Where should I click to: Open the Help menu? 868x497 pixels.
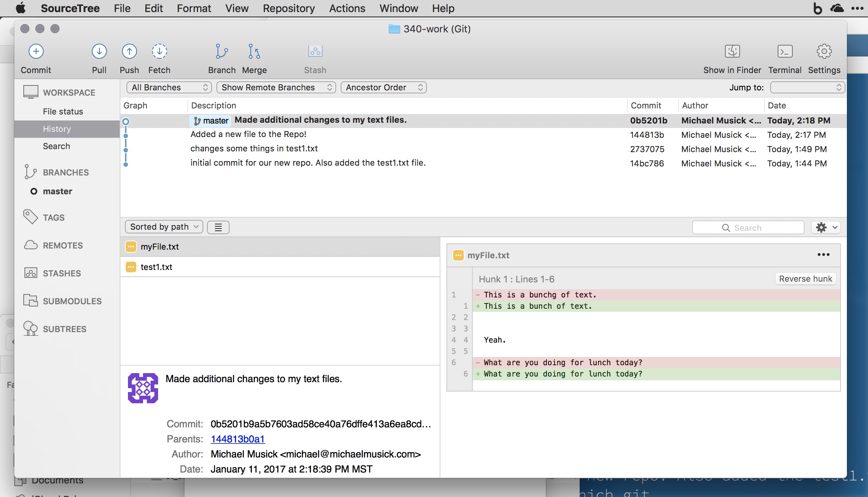click(443, 8)
